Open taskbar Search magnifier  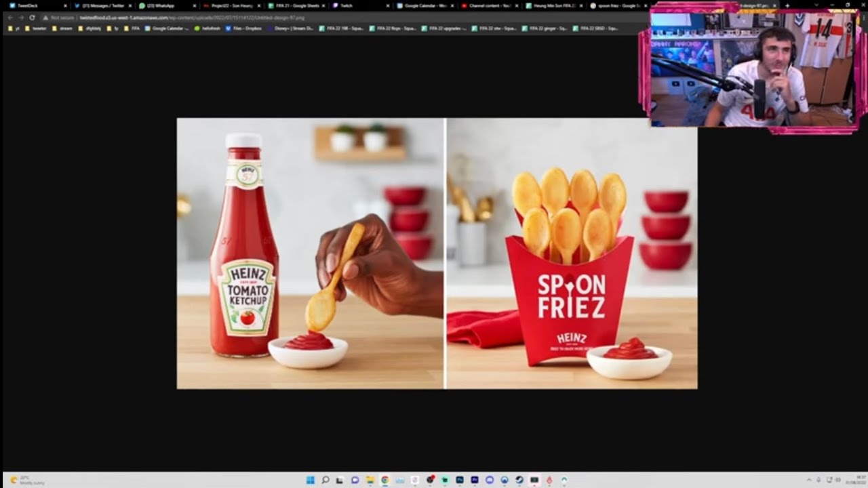pos(325,480)
